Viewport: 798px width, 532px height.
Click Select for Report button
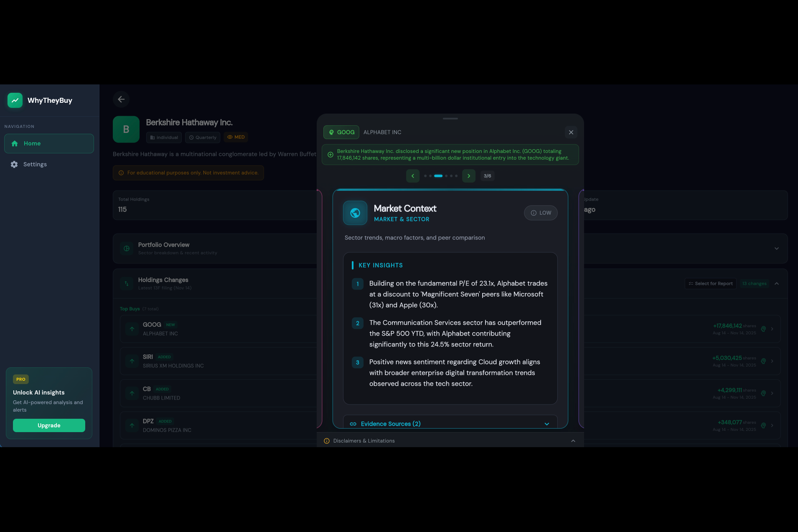[x=711, y=284]
